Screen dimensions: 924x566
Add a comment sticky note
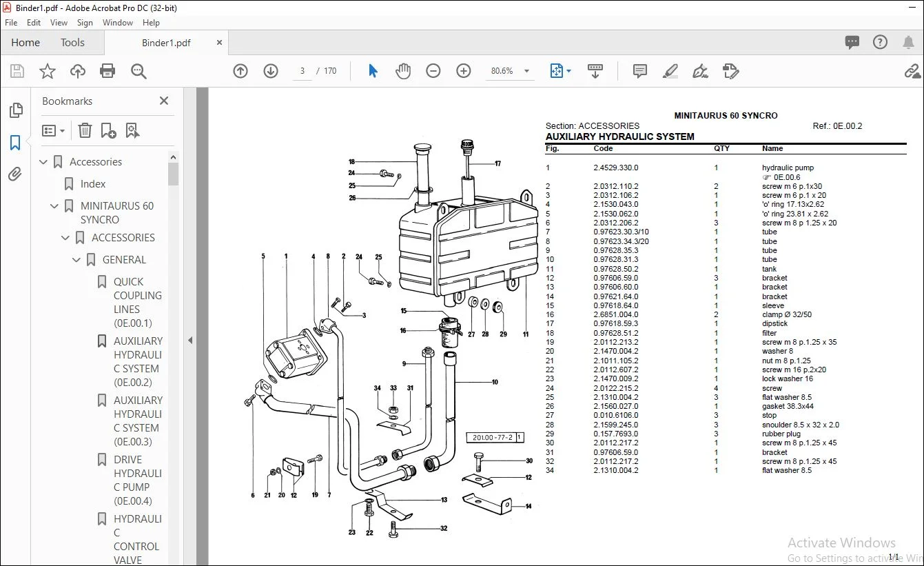click(640, 71)
